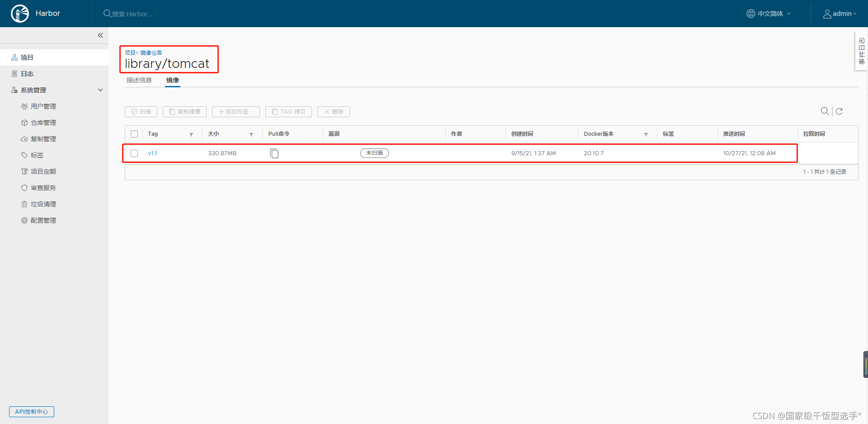The width and height of the screenshot is (868, 424).
Task: Click the 添加标签 add label button
Action: [x=236, y=112]
